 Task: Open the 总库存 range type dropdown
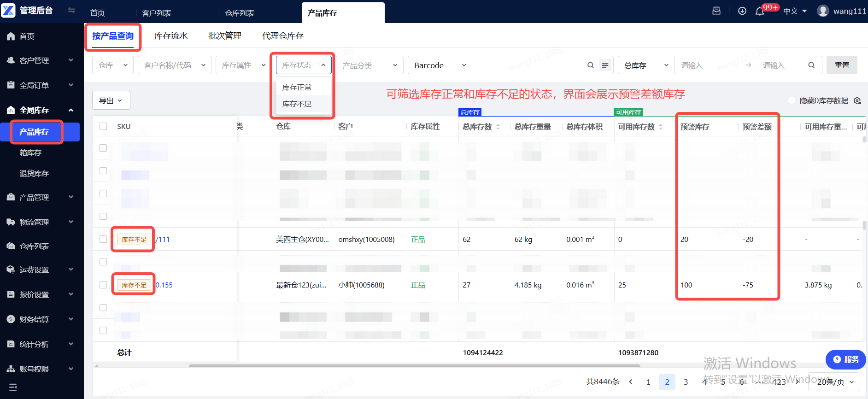click(646, 65)
